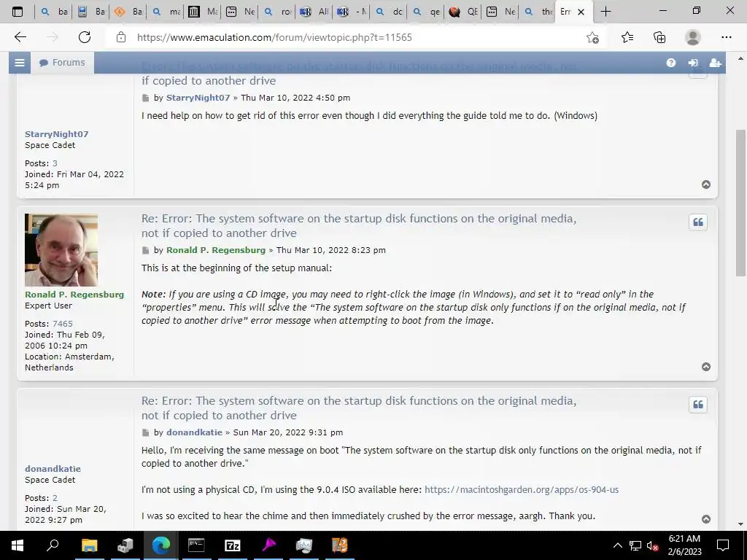Jump to top from Ronald's post
747x560 pixels.
pyautogui.click(x=706, y=367)
